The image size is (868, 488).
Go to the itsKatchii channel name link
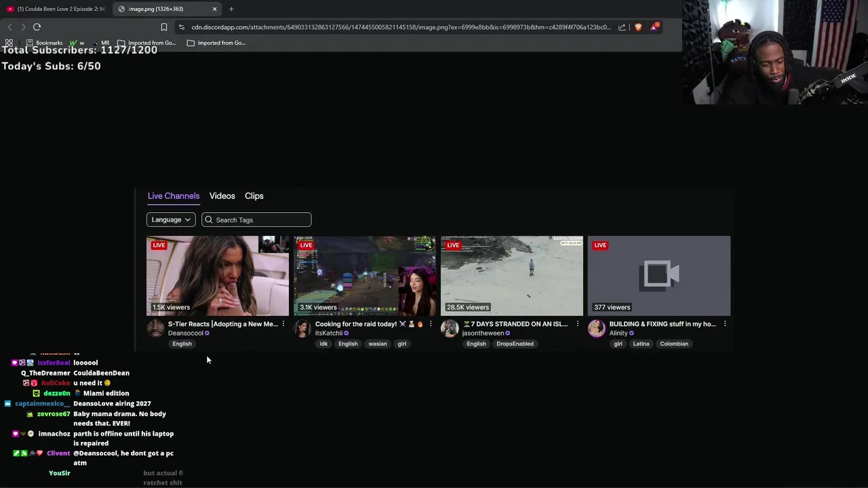[329, 333]
